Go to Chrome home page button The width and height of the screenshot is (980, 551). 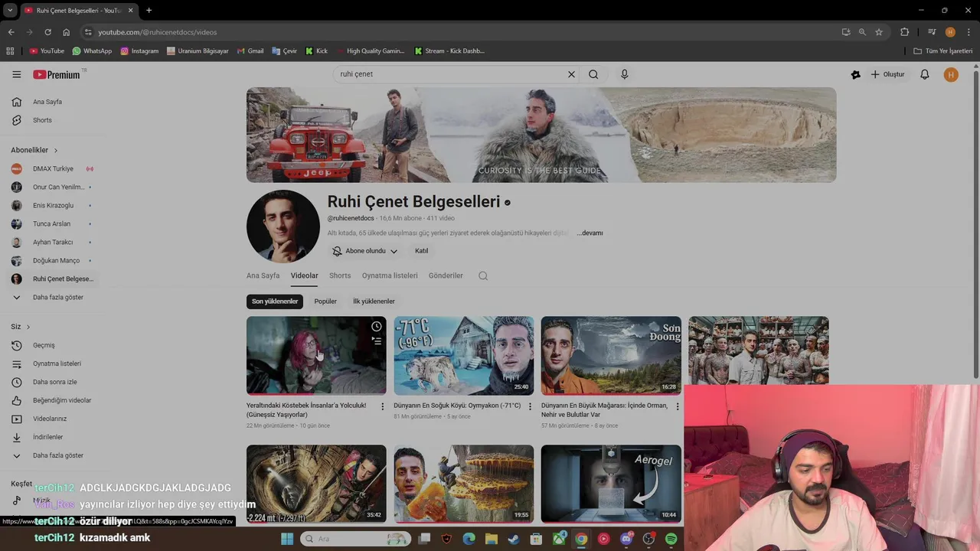(66, 32)
